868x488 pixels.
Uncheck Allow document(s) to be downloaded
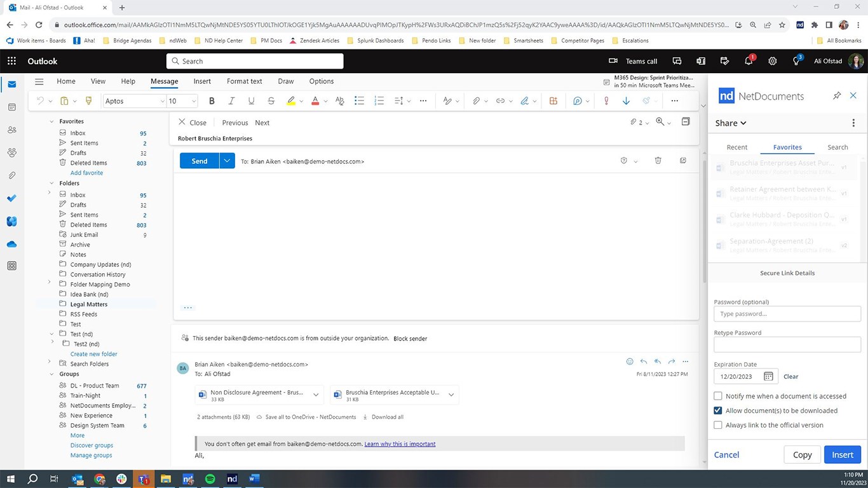[x=718, y=410]
